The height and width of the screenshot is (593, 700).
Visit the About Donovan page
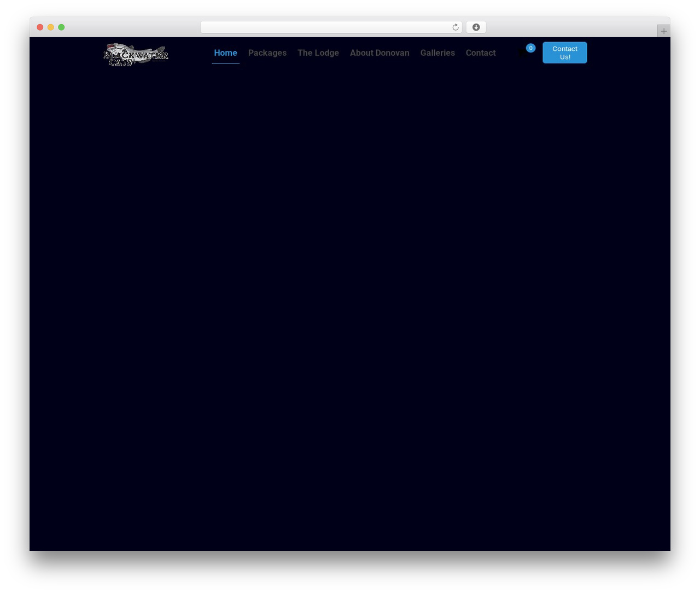click(x=380, y=53)
